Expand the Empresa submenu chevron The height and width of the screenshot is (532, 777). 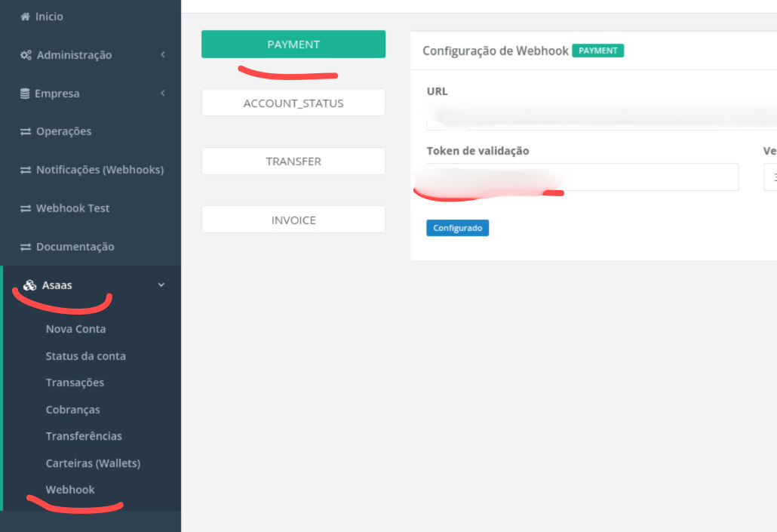pyautogui.click(x=162, y=94)
